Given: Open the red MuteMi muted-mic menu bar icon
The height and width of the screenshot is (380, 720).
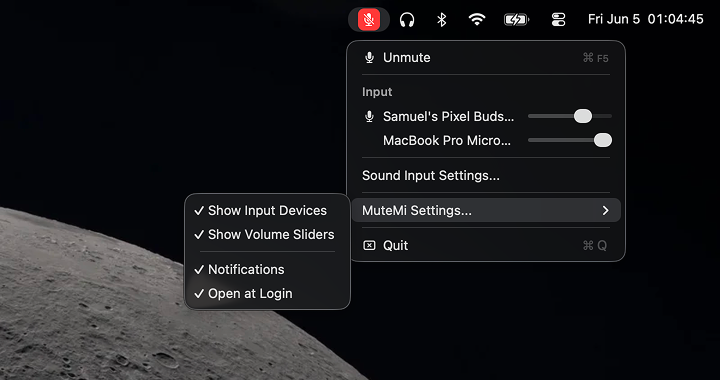Looking at the screenshot, I should tap(369, 20).
